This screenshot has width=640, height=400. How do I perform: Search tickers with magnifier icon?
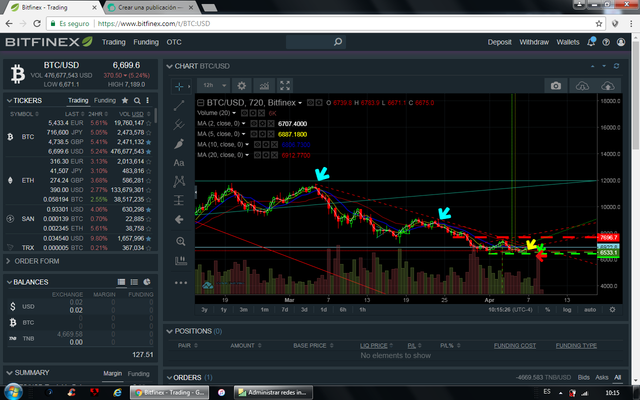[137, 100]
